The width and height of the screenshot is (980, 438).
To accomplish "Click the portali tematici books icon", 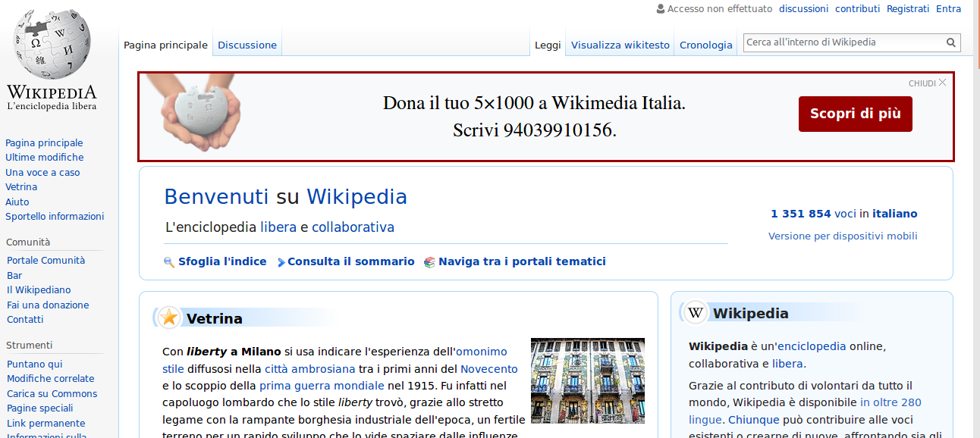I will tap(429, 262).
